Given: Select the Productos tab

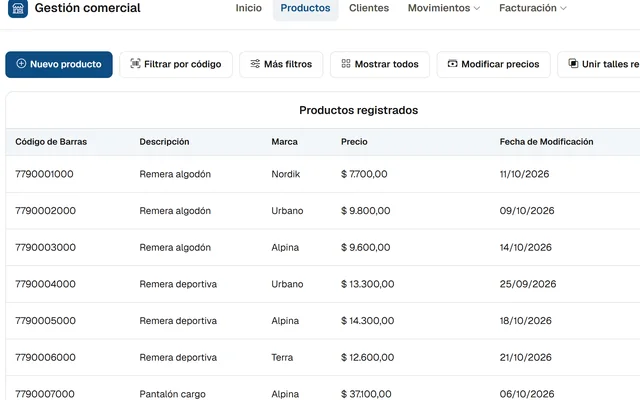Looking at the screenshot, I should (x=305, y=8).
